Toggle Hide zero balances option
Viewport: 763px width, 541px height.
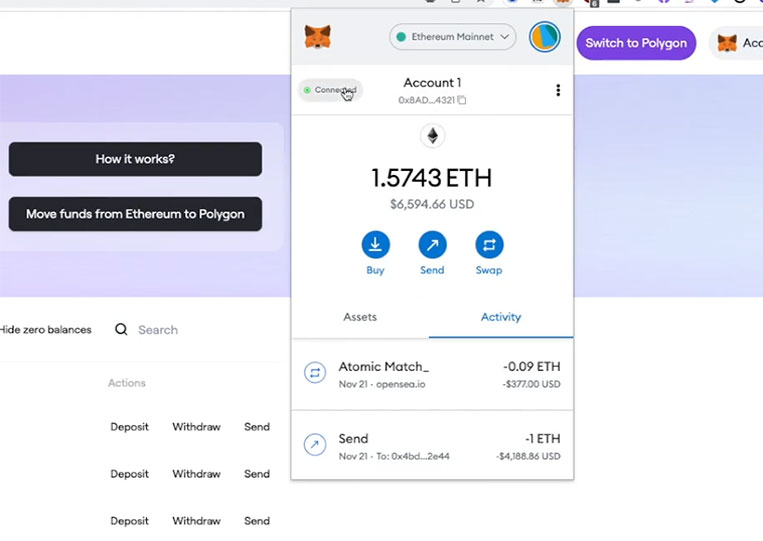click(x=46, y=330)
